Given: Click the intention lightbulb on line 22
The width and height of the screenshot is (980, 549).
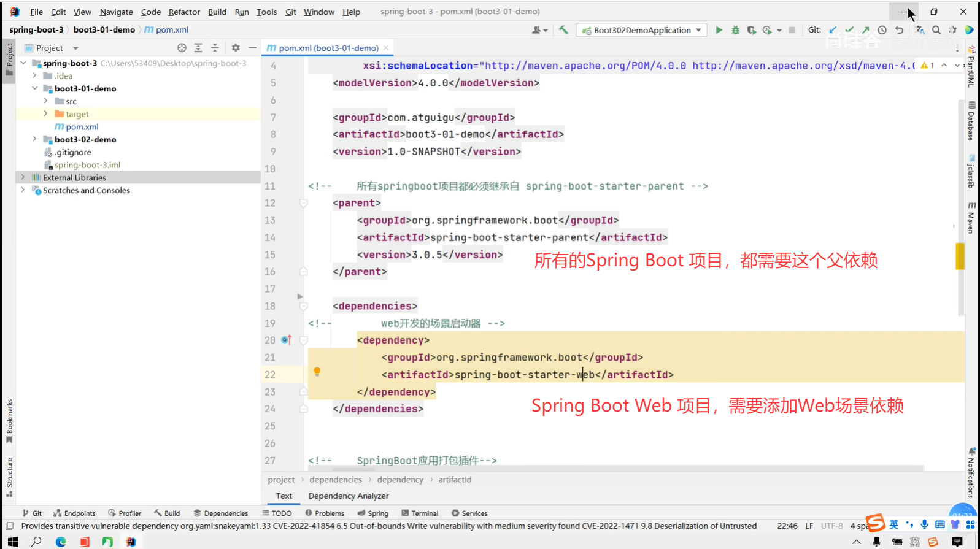Looking at the screenshot, I should (x=317, y=372).
